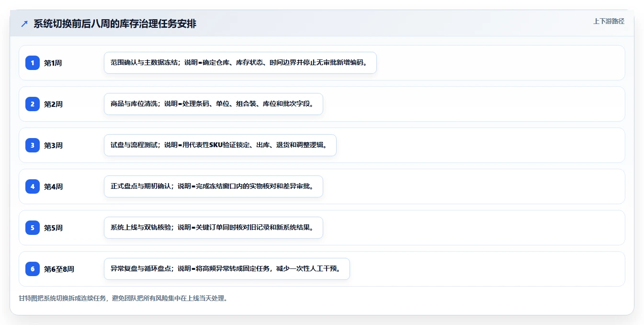Click the title 系统切换前后八周的库存治理任务安排
Viewport: 644px width, 325px height.
pyautogui.click(x=115, y=24)
